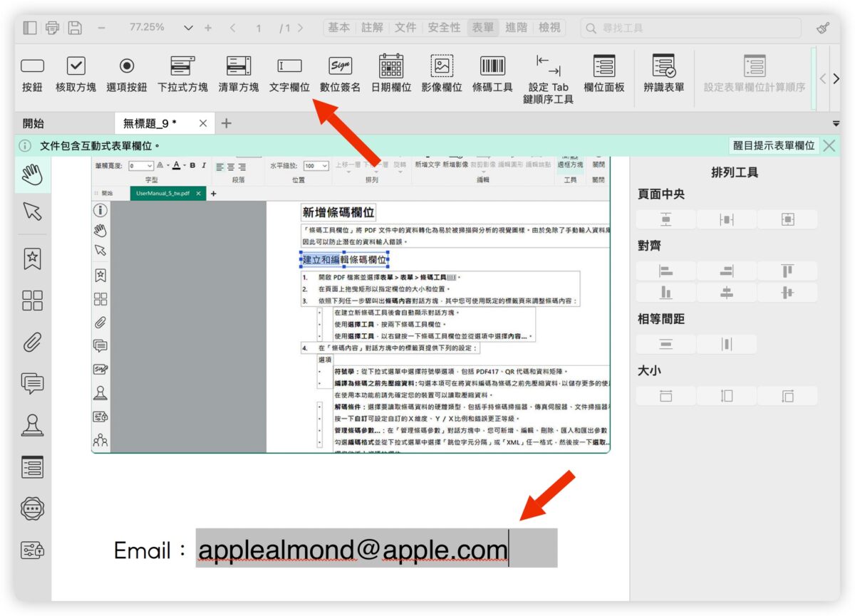
Task: Open 設定 Tab 鍵順序工具
Action: pyautogui.click(x=548, y=80)
